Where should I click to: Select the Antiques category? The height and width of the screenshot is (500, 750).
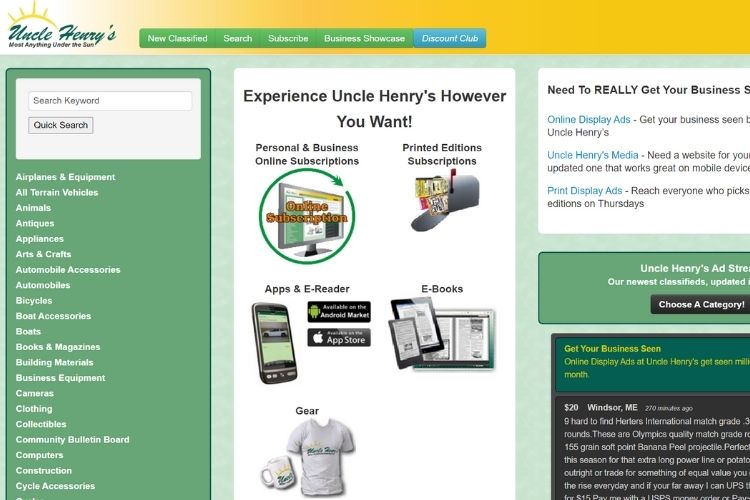(x=35, y=223)
